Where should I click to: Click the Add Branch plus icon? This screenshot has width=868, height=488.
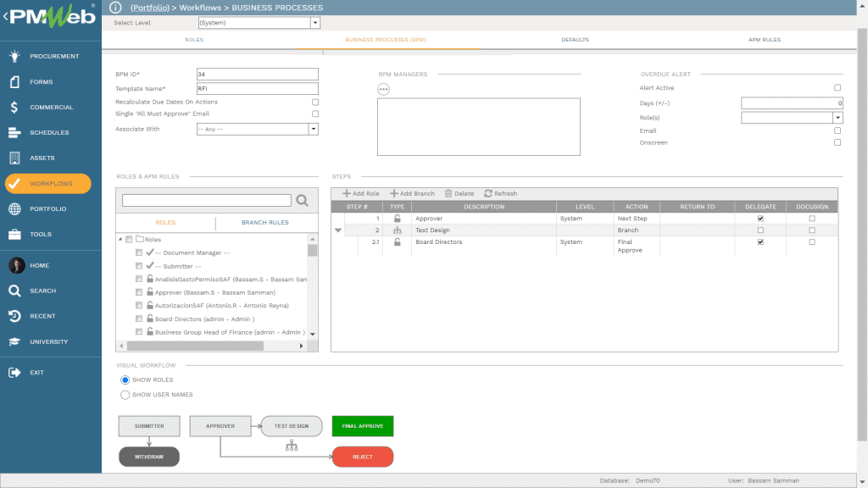(x=394, y=194)
